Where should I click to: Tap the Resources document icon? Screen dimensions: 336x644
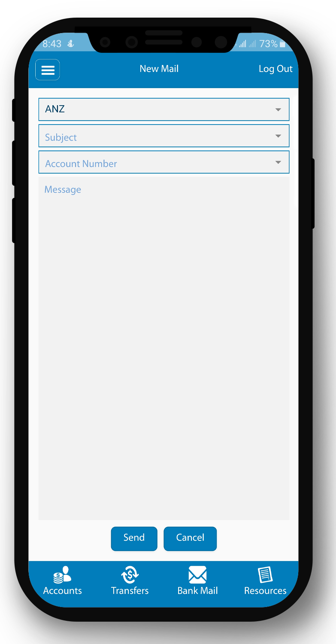(265, 575)
